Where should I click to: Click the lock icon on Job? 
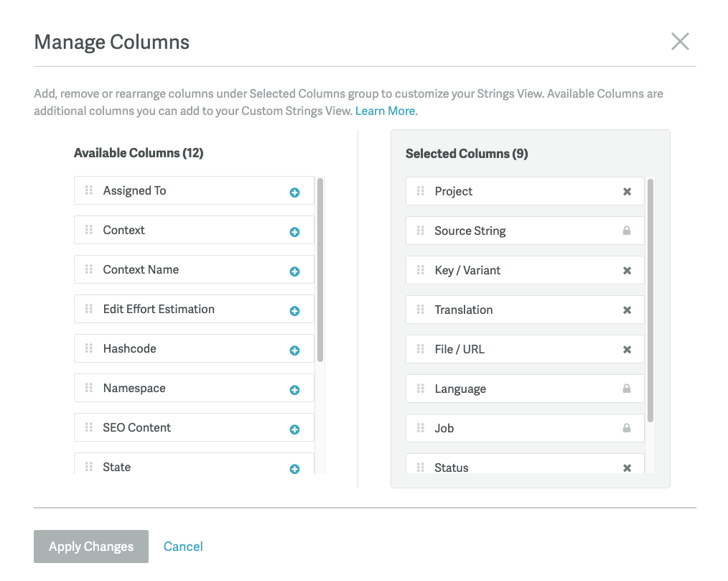point(626,428)
